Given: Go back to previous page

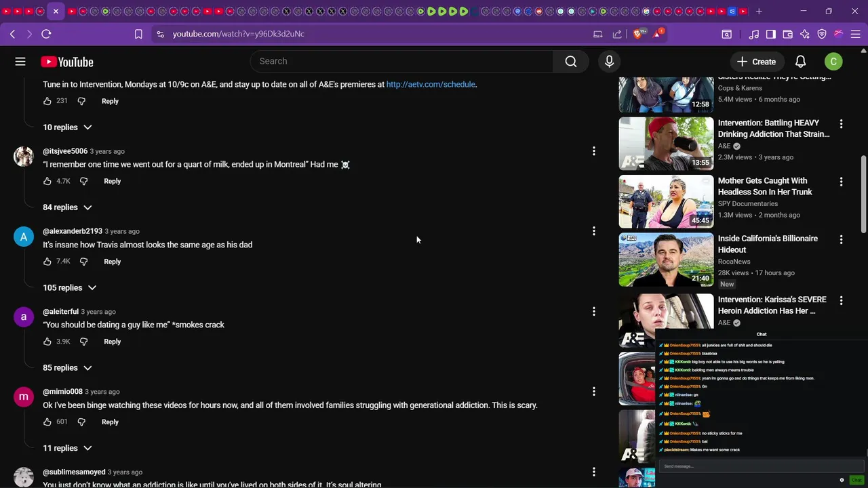Looking at the screenshot, I should click(x=12, y=34).
